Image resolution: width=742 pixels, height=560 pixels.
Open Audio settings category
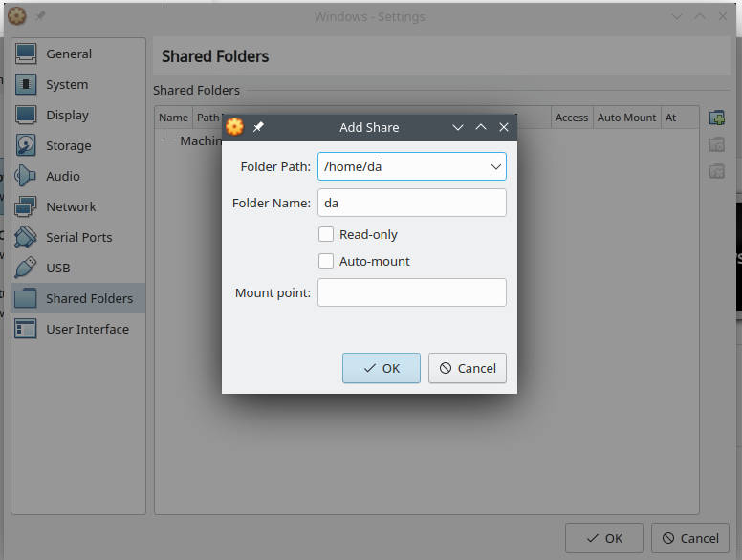pos(78,176)
